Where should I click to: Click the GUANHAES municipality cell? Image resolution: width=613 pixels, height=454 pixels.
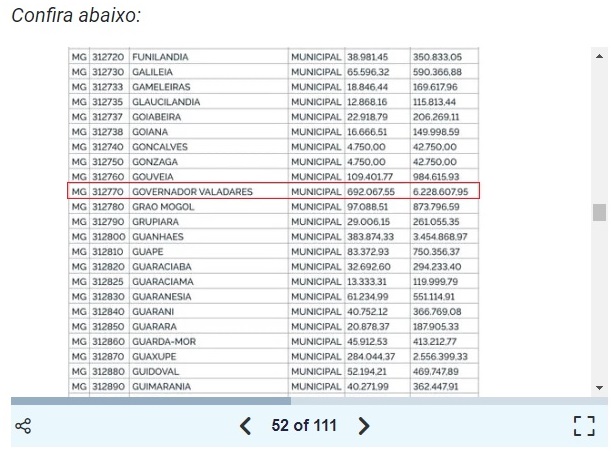pos(158,236)
